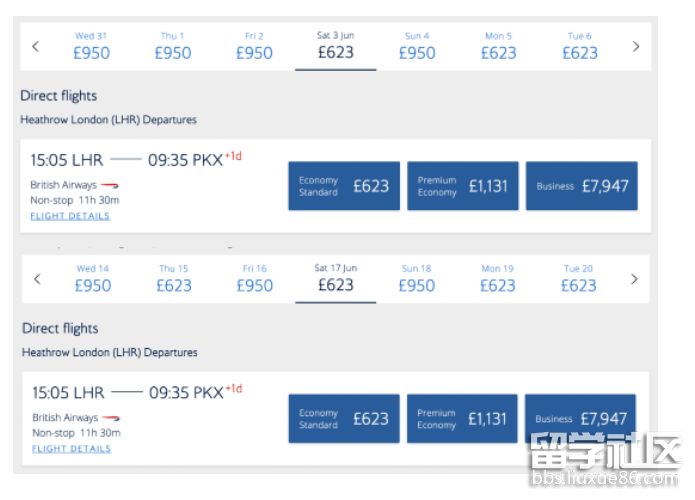Choose Premium Economy £1,131 on first flight
Viewport: 695px width, 500px height.
(x=463, y=186)
